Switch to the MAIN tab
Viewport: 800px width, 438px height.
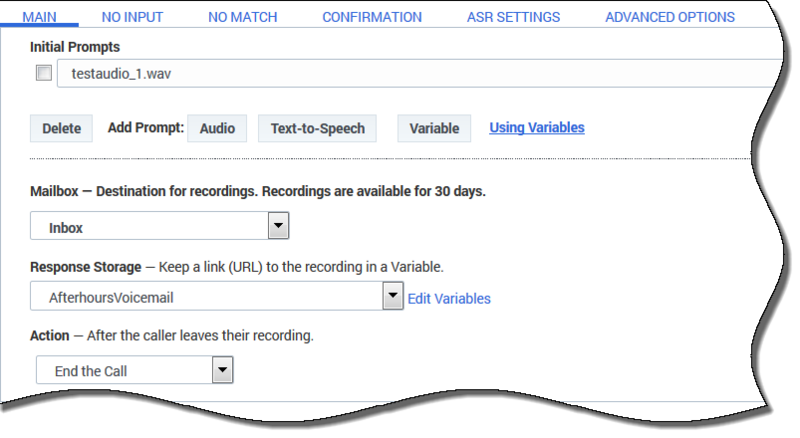[x=39, y=17]
